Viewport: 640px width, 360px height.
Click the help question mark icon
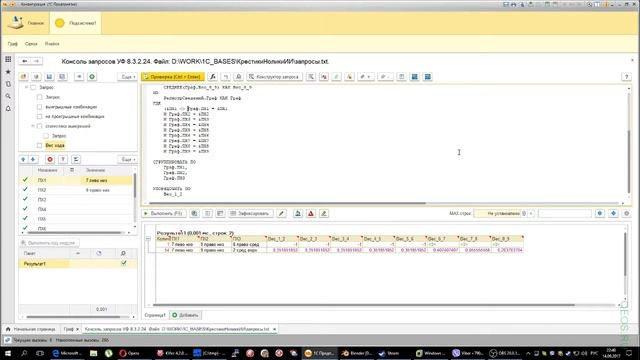coord(626,77)
